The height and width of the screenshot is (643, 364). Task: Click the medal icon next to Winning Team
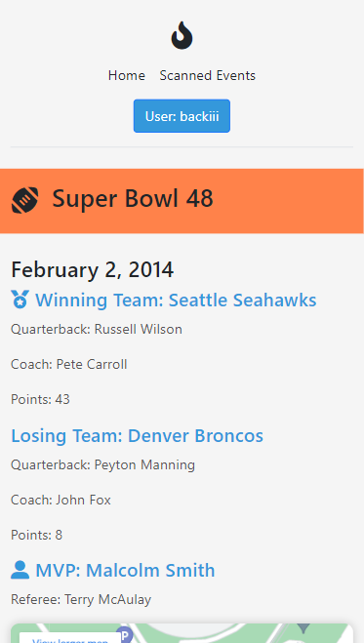[x=20, y=300]
